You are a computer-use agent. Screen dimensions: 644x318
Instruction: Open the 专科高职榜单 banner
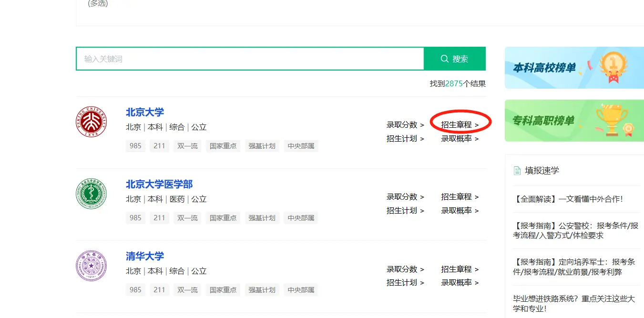(x=574, y=121)
